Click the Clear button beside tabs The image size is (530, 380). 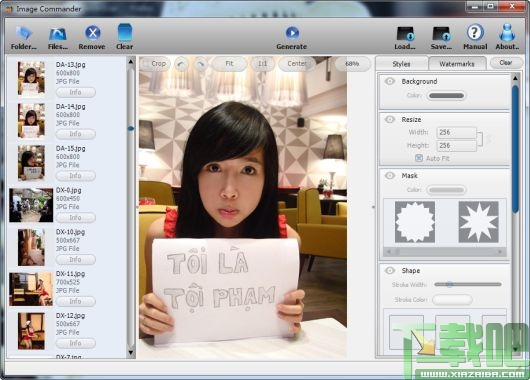click(506, 63)
